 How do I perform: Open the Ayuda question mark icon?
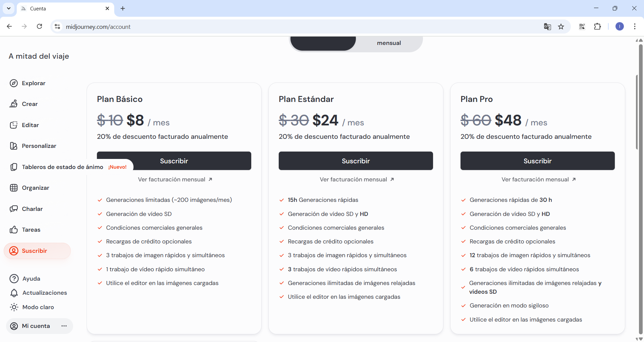coord(14,279)
